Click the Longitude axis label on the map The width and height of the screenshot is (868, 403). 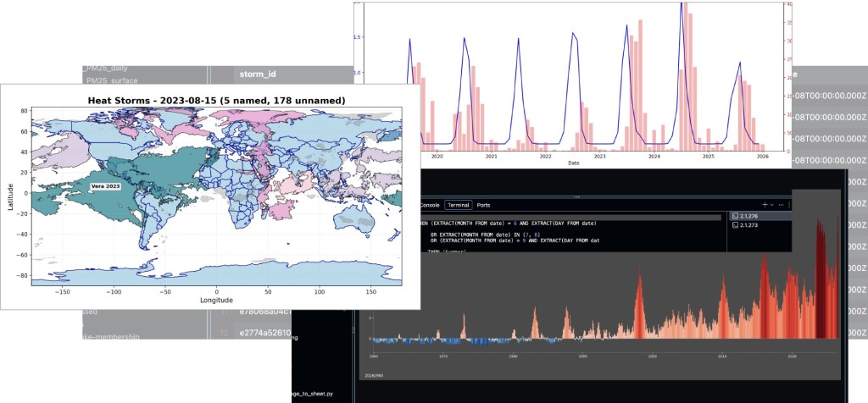pos(216,301)
